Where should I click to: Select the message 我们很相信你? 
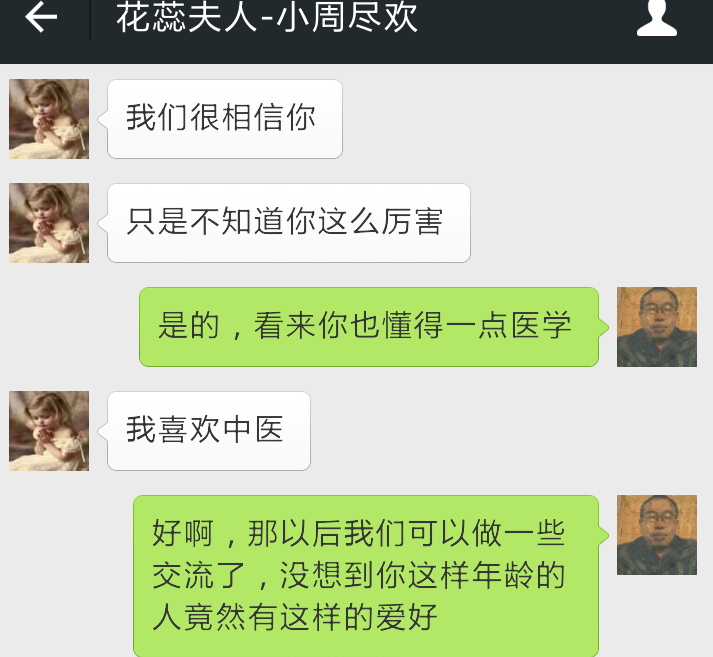[225, 119]
